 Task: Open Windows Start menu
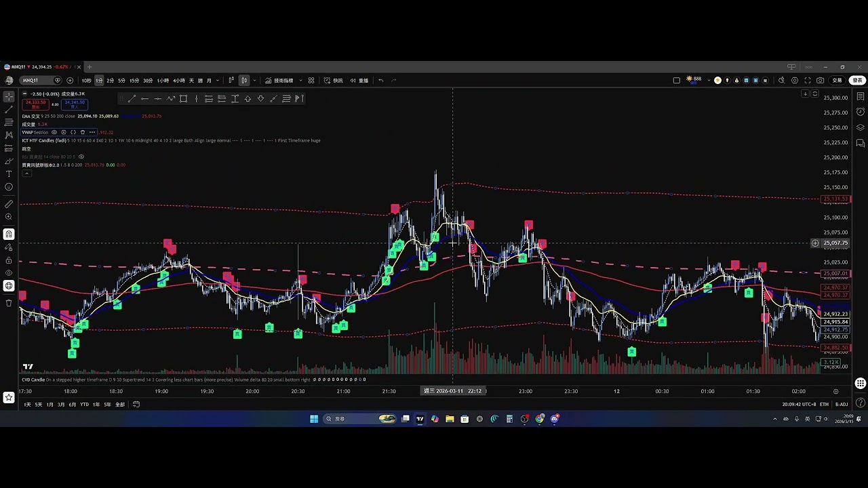tap(314, 419)
